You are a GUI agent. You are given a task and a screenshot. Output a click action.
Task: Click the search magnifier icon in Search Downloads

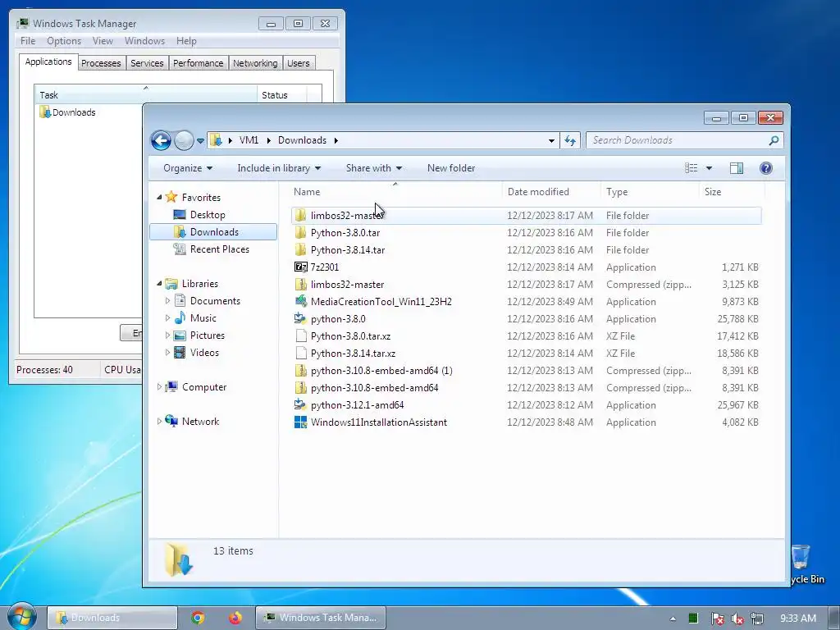point(774,140)
